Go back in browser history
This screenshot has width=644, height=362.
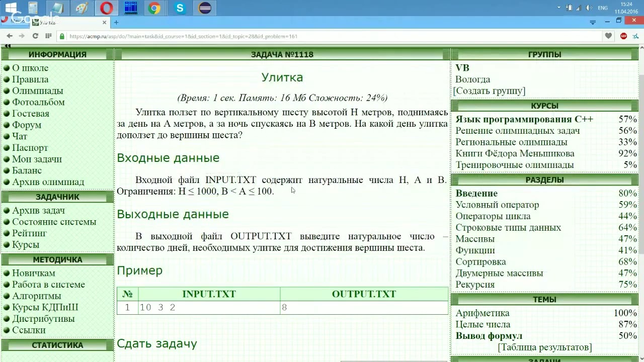9,36
